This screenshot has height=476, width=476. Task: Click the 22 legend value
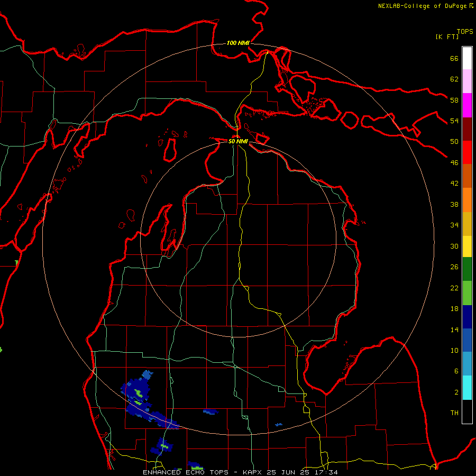tap(454, 288)
